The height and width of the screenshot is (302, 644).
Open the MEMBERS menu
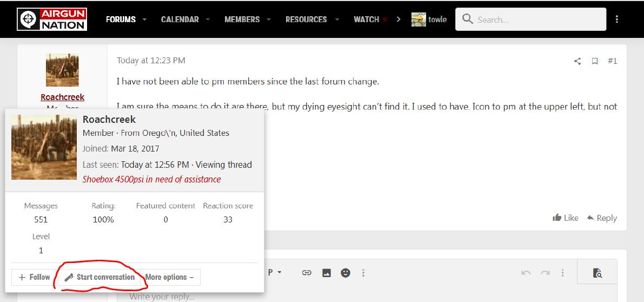pos(242,19)
